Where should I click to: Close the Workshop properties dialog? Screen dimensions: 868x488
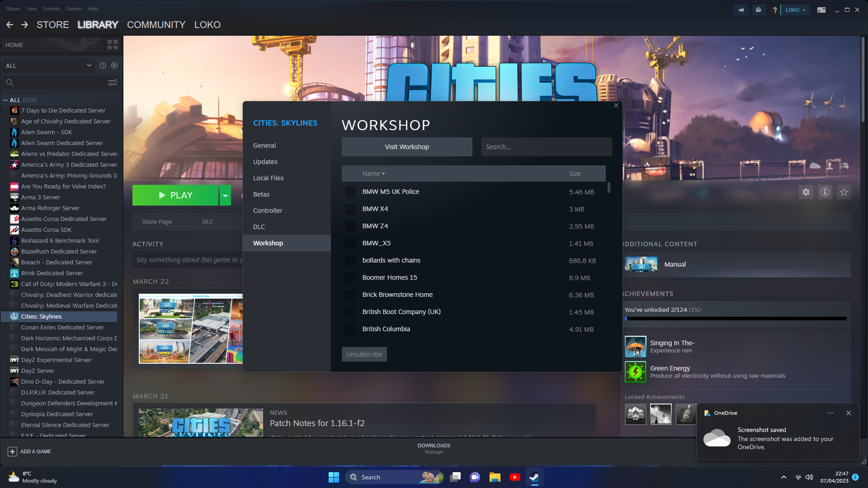(616, 105)
